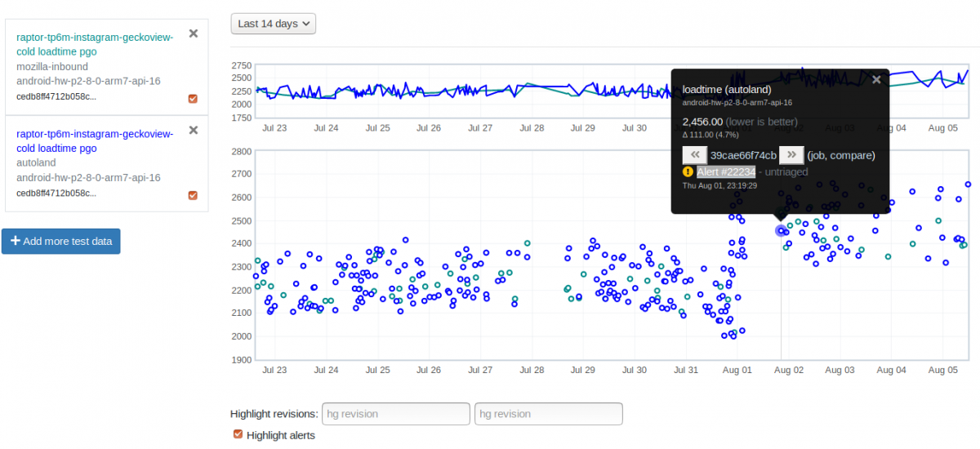Go to next revision with » button

(791, 155)
